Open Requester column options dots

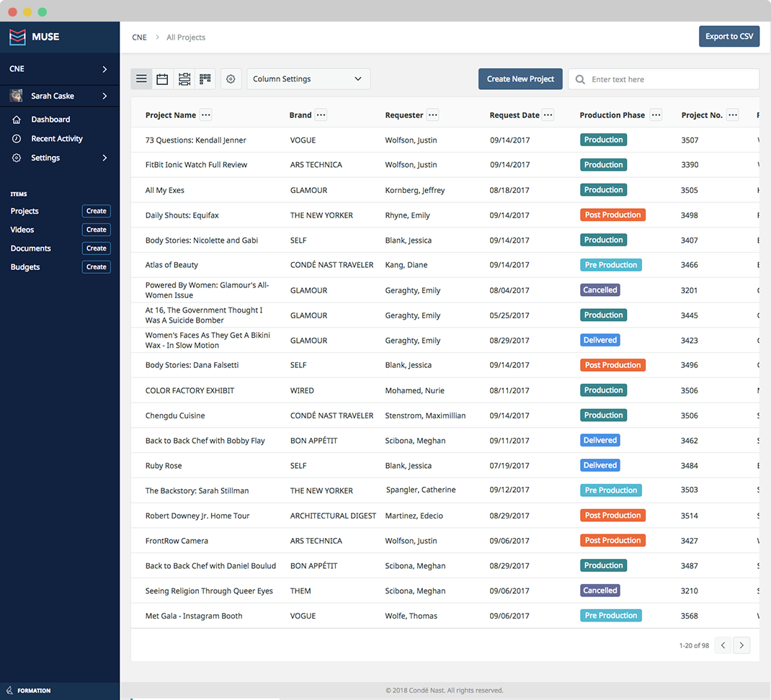(x=433, y=115)
